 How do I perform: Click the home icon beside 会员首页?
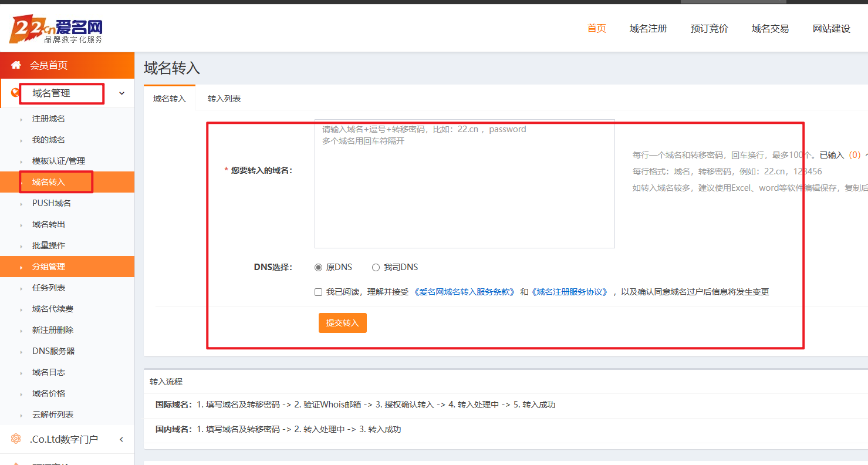tap(16, 65)
